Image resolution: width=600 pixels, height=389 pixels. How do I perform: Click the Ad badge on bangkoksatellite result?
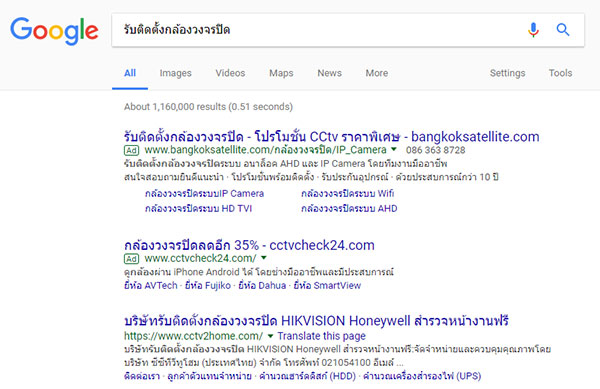131,150
